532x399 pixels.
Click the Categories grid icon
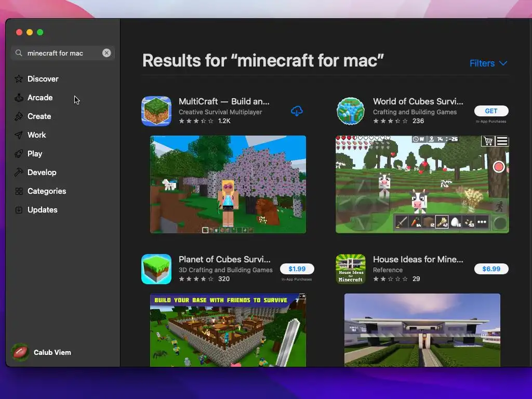pyautogui.click(x=19, y=191)
